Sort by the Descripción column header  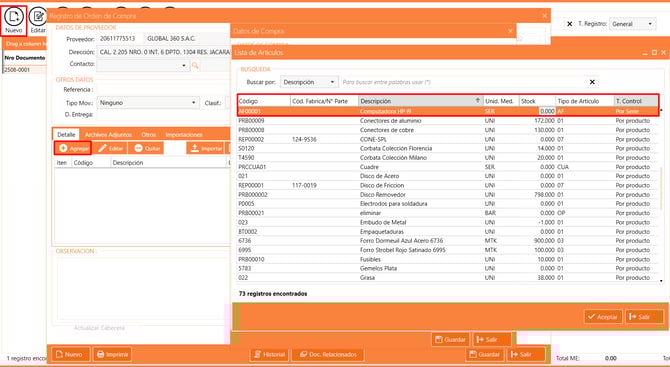point(420,101)
